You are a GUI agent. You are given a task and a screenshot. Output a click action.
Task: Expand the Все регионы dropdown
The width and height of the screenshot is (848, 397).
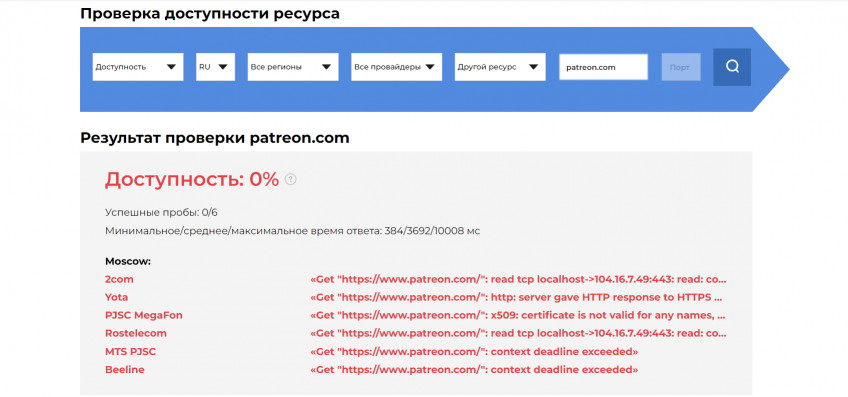(x=293, y=67)
